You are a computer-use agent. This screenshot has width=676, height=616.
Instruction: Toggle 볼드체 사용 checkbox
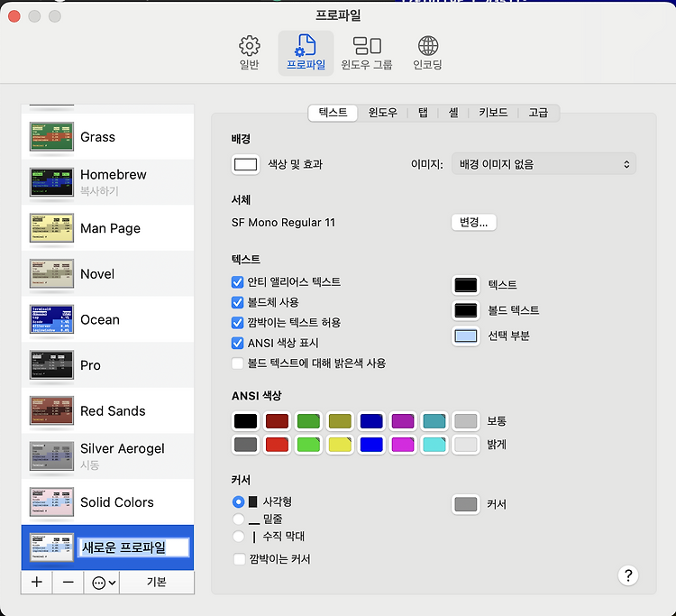coord(237,302)
